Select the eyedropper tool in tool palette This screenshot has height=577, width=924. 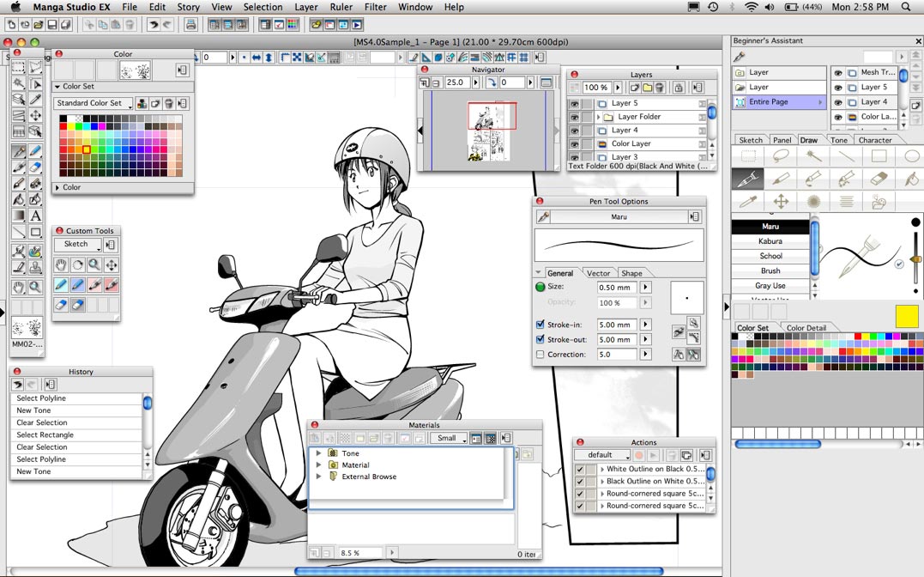pyautogui.click(x=35, y=99)
